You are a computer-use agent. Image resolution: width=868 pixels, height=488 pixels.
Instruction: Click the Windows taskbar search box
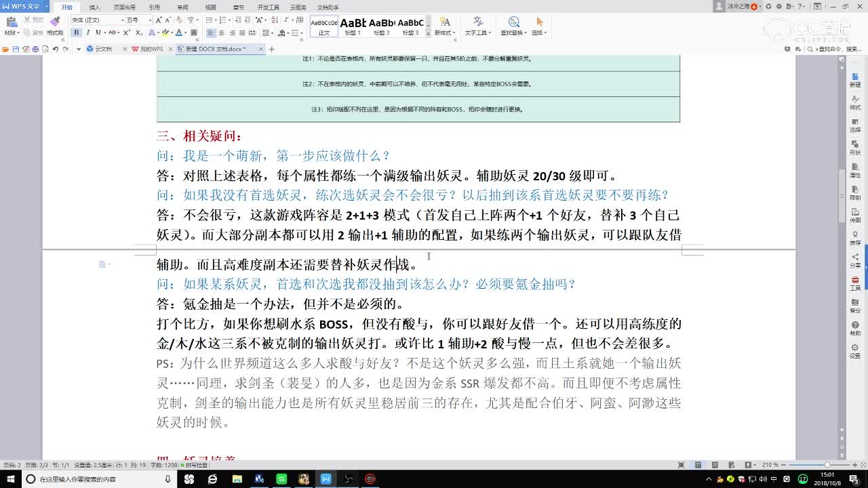click(99, 479)
